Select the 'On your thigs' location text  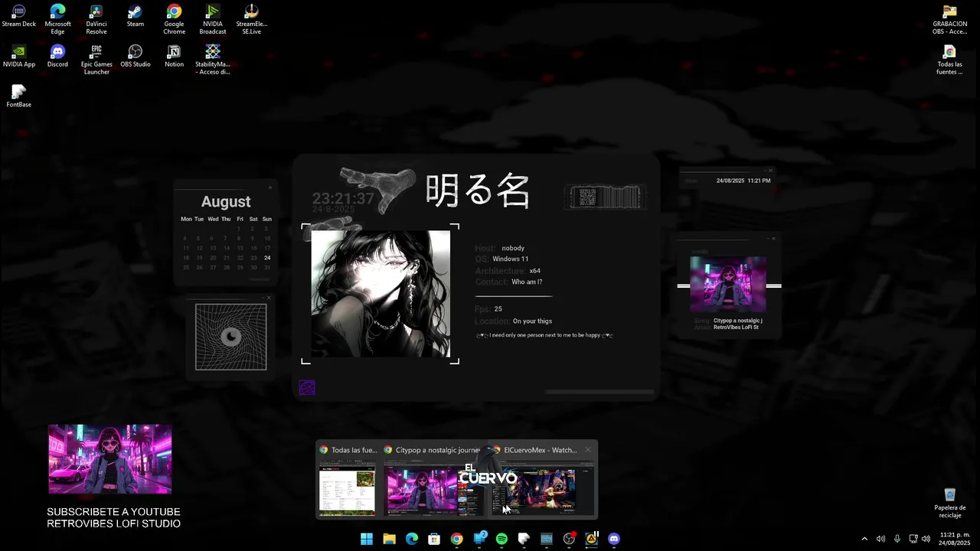(532, 321)
